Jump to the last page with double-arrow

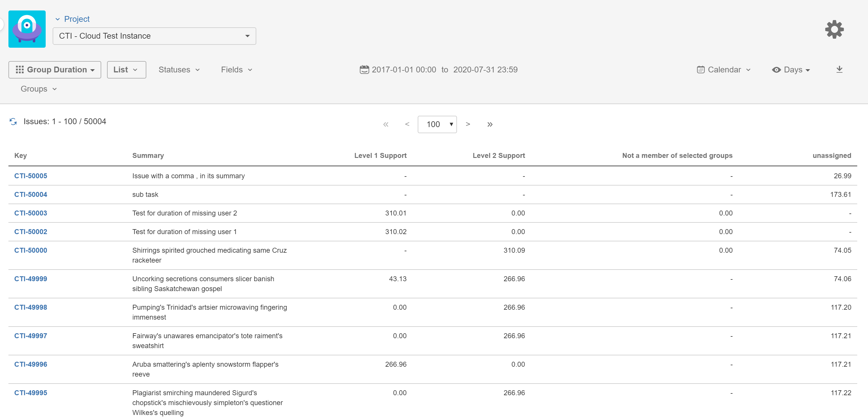490,124
